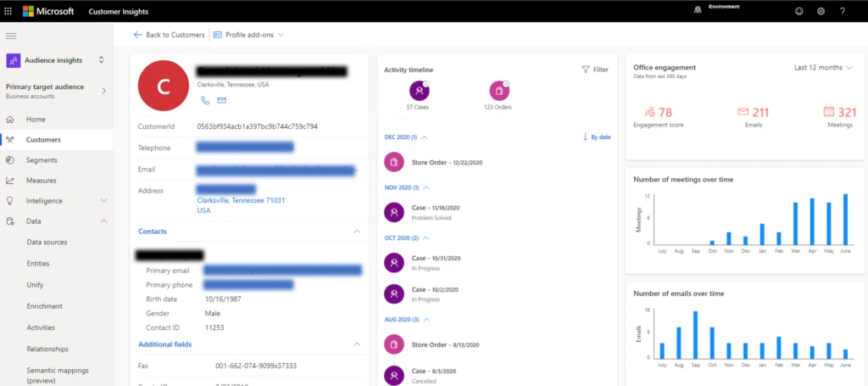Click the customer avatar letter C

[164, 86]
